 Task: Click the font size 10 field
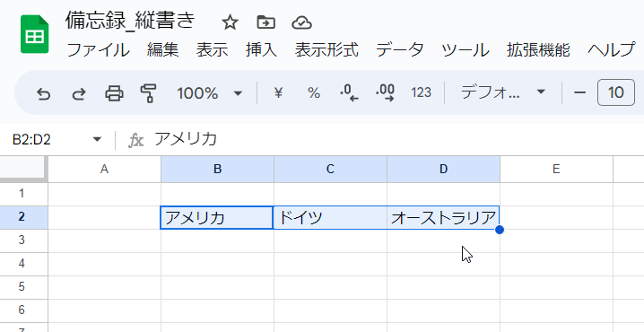pyautogui.click(x=615, y=92)
